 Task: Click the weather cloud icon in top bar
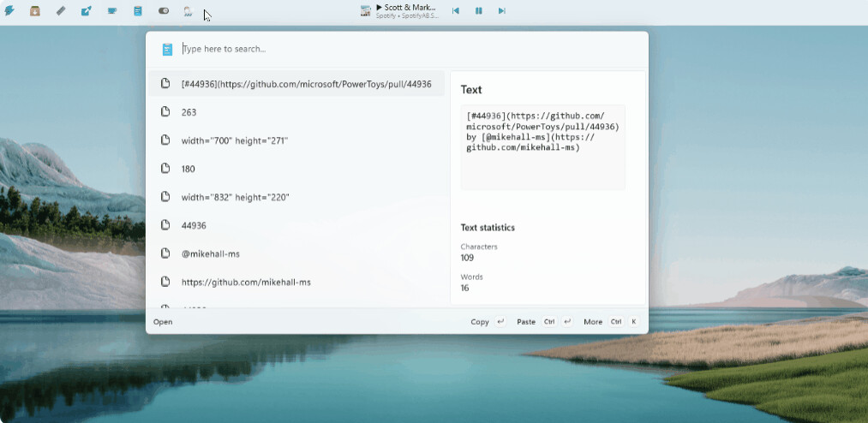[188, 11]
